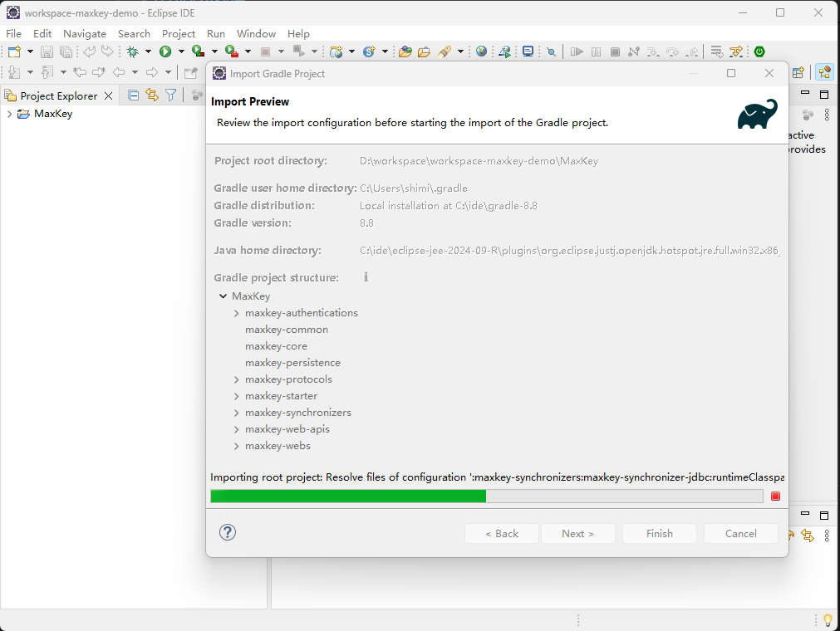Open the File menu
The height and width of the screenshot is (631, 840).
13,34
